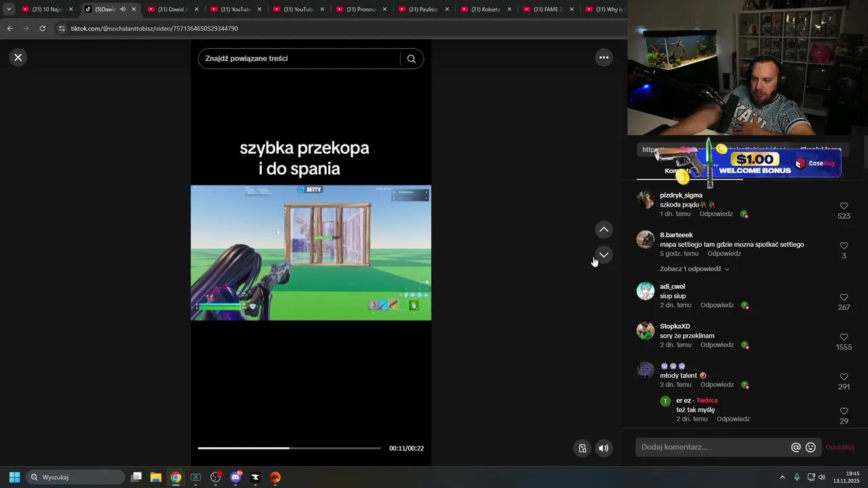This screenshot has width=868, height=488.
Task: Open username StopkaXD
Action: point(675,327)
